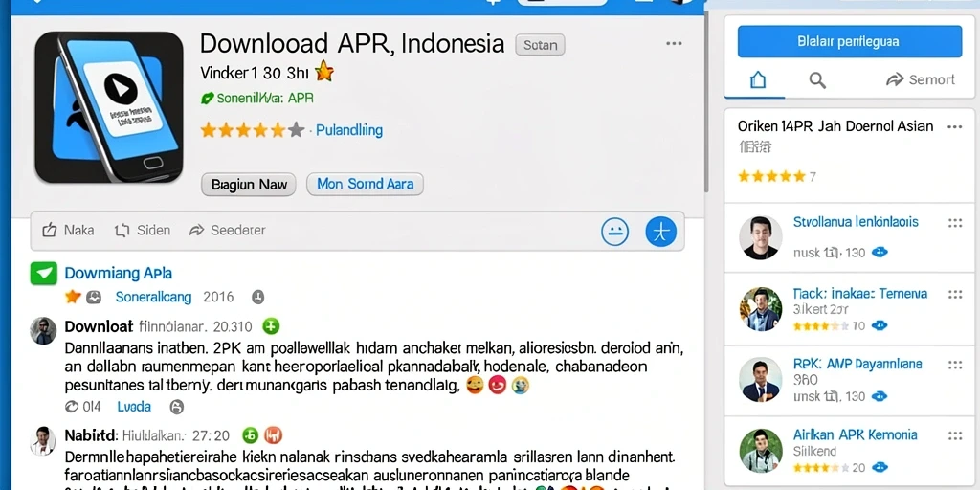Viewport: 980px width, 490px height.
Task: Click the green plus icon after 20.310
Action: click(x=271, y=325)
